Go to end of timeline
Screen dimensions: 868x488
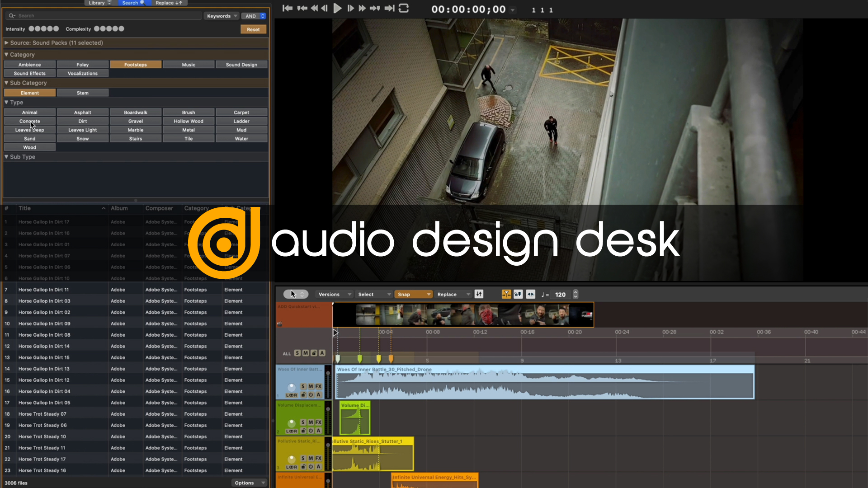click(x=390, y=8)
